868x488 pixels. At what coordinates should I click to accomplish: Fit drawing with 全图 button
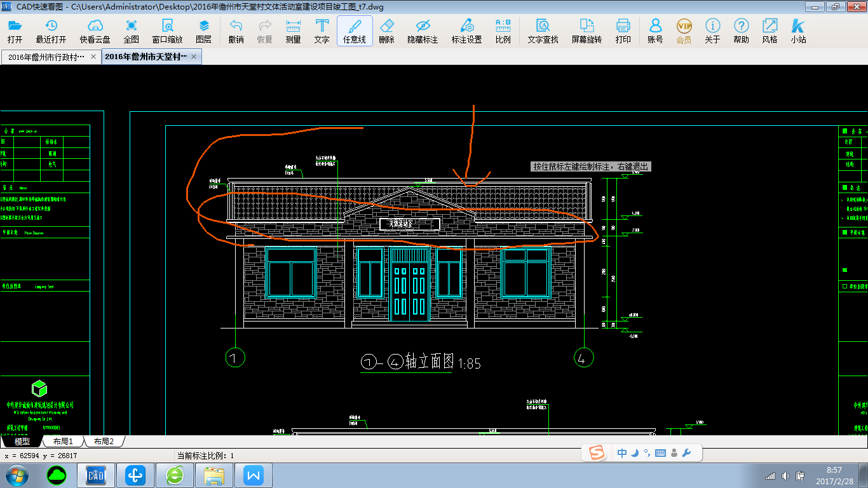(x=132, y=30)
